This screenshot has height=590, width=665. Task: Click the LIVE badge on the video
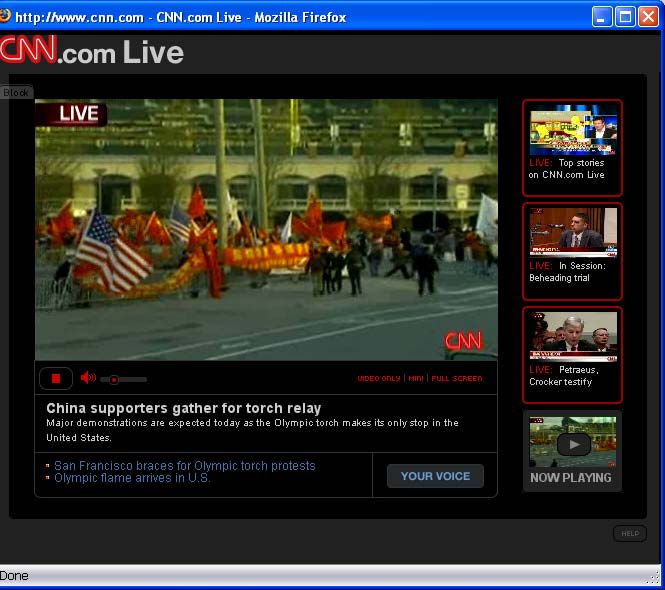tap(72, 114)
